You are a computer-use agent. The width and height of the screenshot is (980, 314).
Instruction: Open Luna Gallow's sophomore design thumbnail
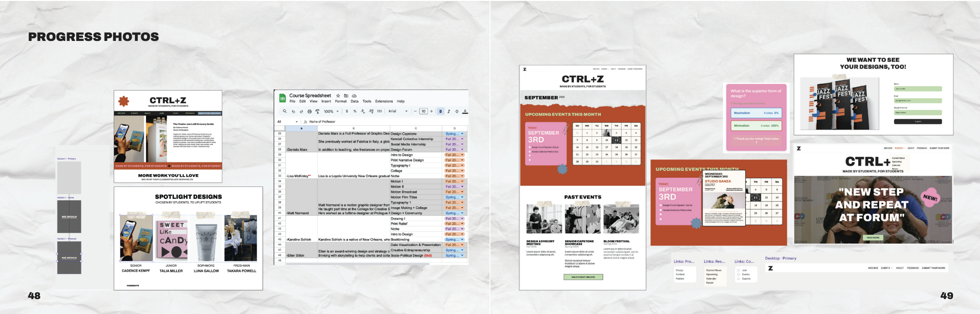pyautogui.click(x=206, y=238)
